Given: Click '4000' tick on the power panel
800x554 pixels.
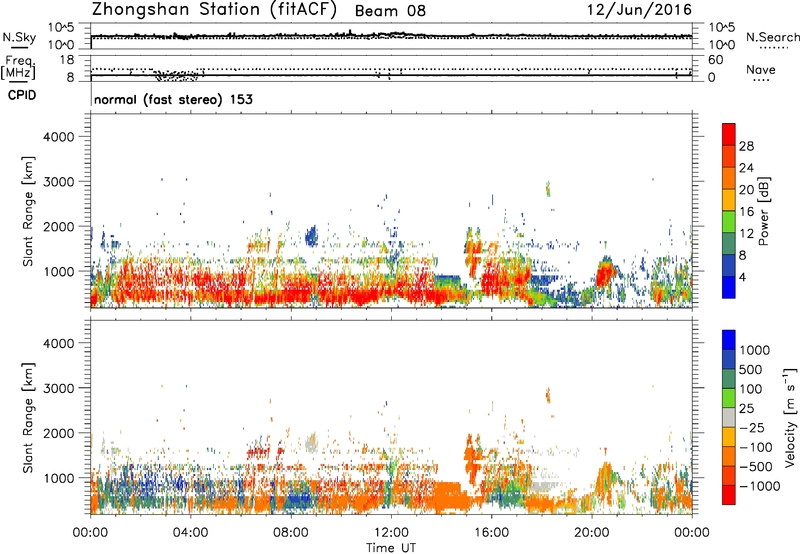Looking at the screenshot, I should 58,137.
